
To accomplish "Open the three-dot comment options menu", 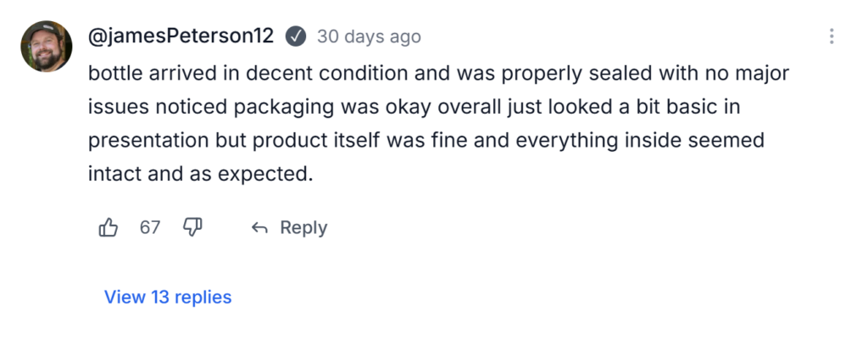I will click(832, 36).
